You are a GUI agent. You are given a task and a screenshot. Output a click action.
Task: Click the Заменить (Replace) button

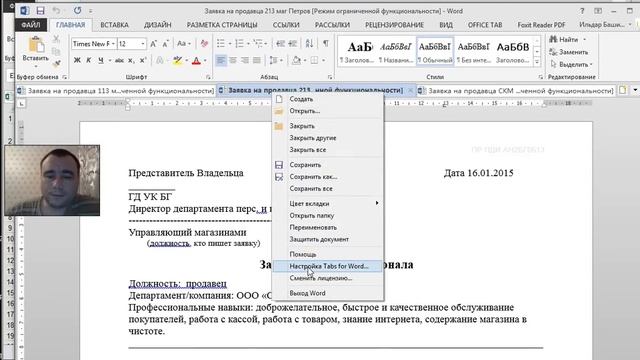pos(569,52)
